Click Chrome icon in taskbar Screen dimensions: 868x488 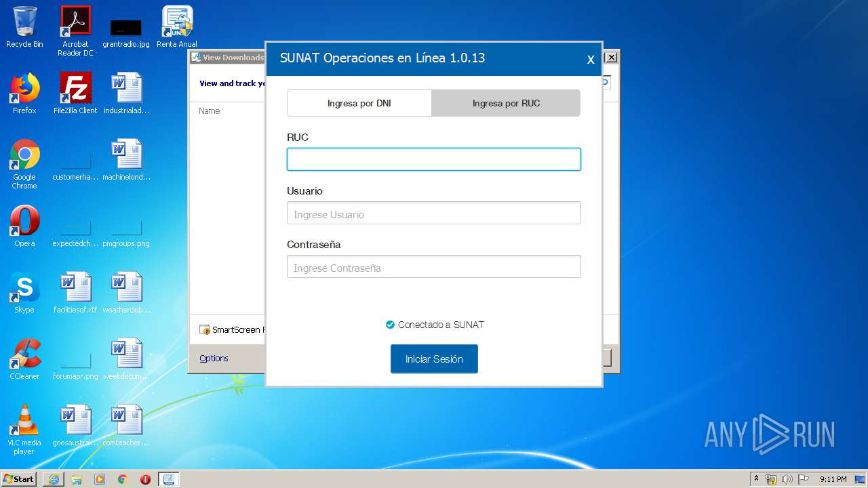[x=123, y=479]
